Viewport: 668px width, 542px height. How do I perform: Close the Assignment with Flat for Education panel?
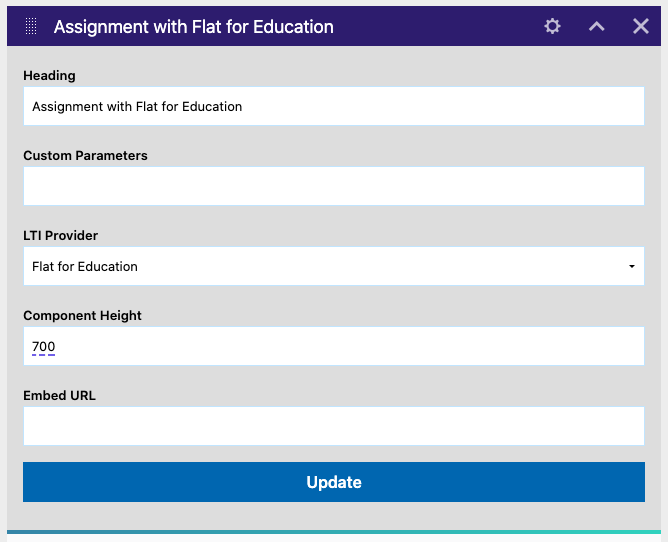pos(641,26)
